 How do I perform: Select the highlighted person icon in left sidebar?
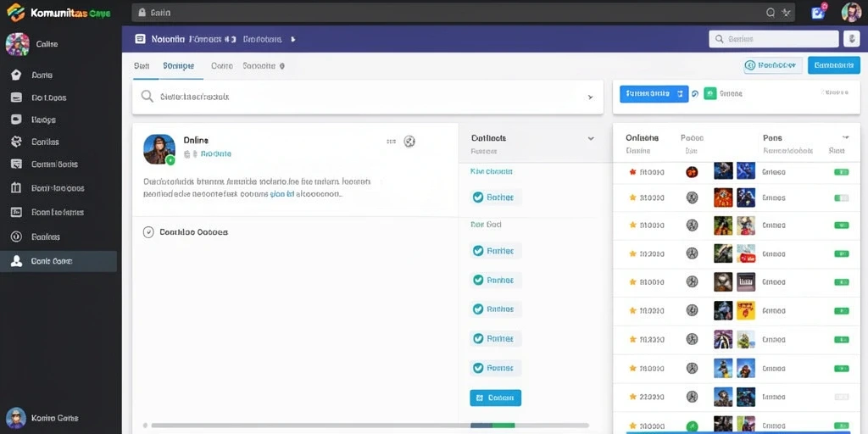[x=16, y=261]
